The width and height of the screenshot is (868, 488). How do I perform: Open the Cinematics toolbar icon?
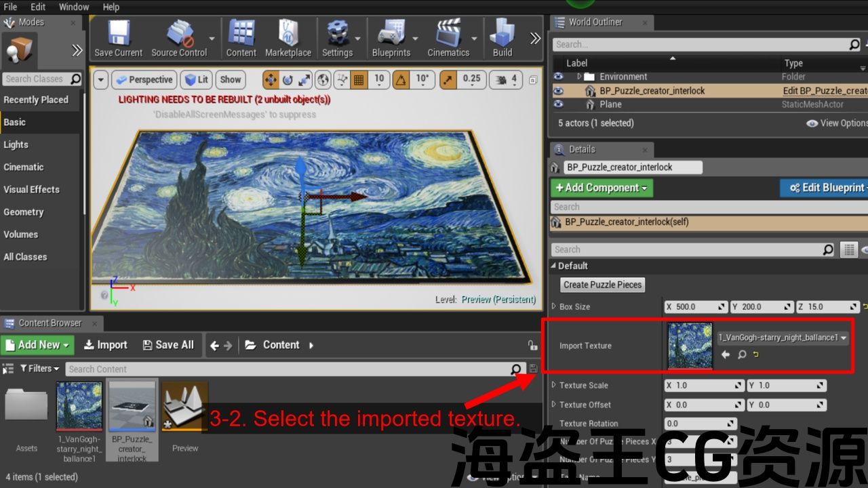(x=448, y=39)
